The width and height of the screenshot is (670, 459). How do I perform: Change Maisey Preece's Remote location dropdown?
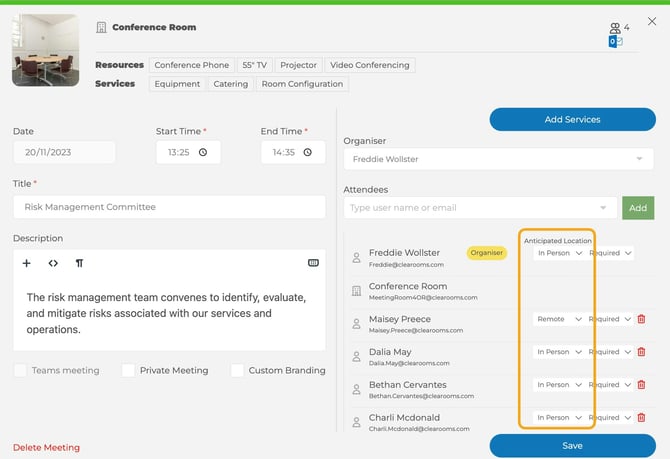pos(558,319)
